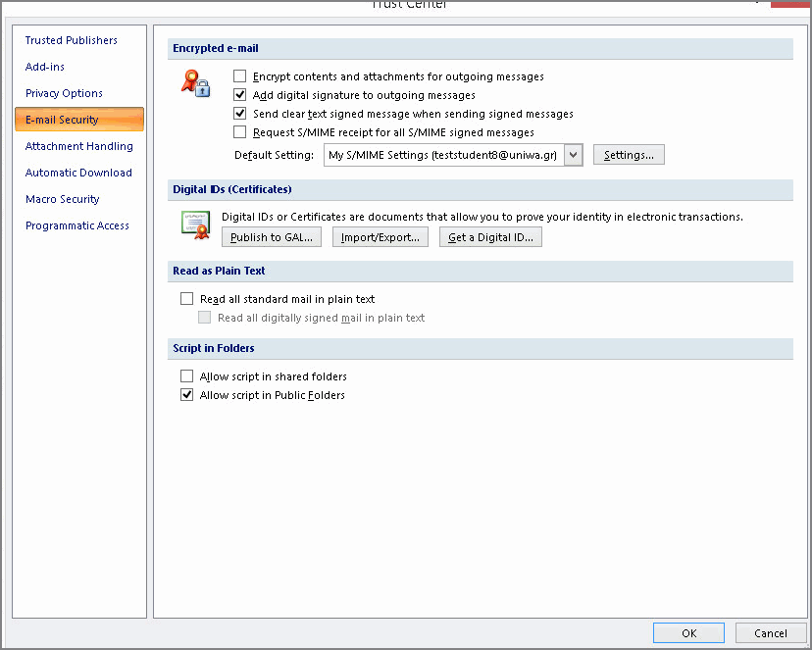Check Read all standard mail in plain text

coord(187,299)
